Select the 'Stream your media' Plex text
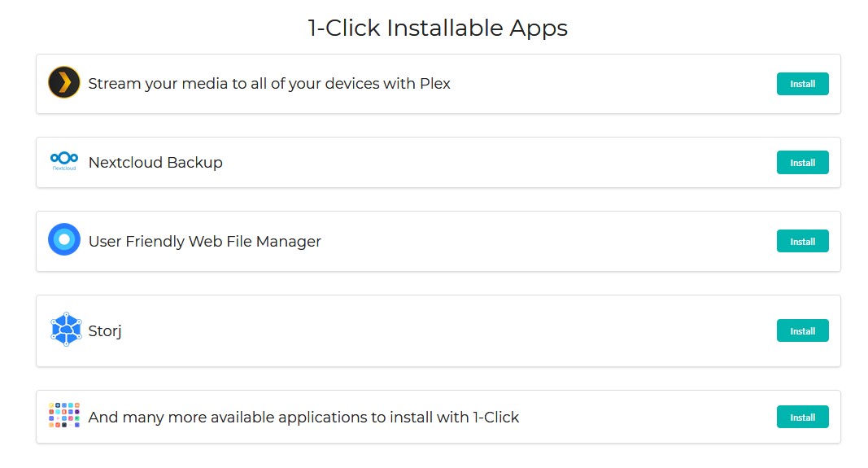This screenshot has height=468, width=868. pos(269,84)
